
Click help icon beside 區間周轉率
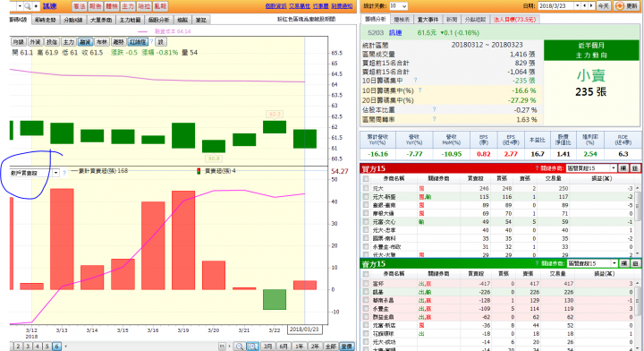[x=434, y=119]
